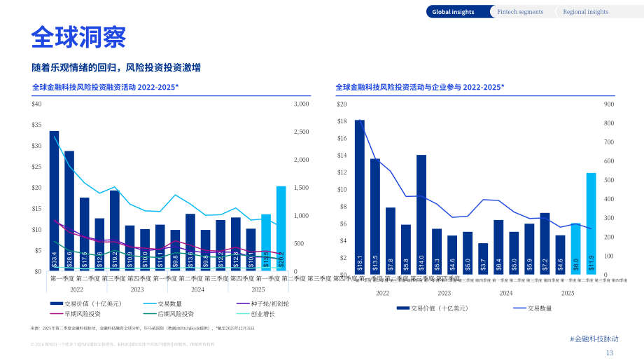Image resolution: width=644 pixels, height=363 pixels.
Task: Click the 交易价值 bar swatch in right chart legend
Action: (x=403, y=308)
